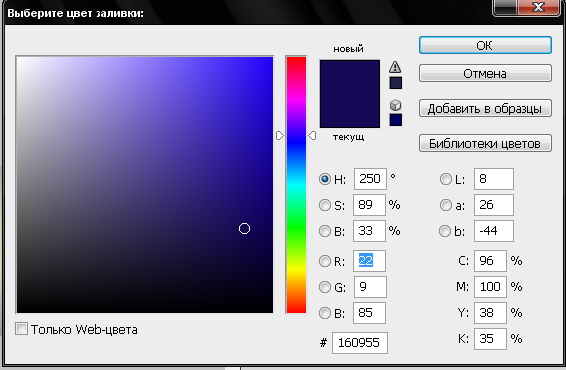Click the K black field showing 35
This screenshot has height=370, width=566.
[490, 339]
